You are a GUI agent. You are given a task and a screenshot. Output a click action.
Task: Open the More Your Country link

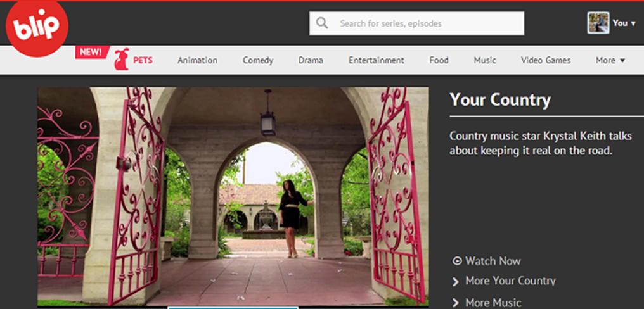[510, 281]
